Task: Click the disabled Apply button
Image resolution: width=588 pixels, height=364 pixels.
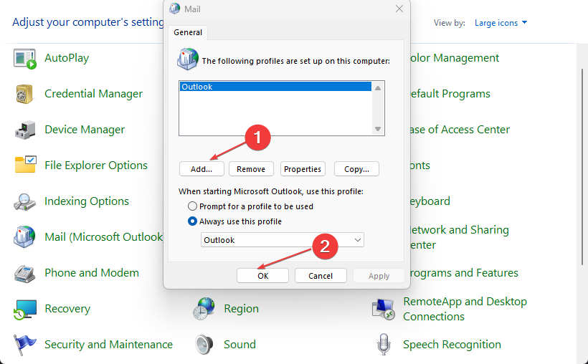Action: coord(379,276)
